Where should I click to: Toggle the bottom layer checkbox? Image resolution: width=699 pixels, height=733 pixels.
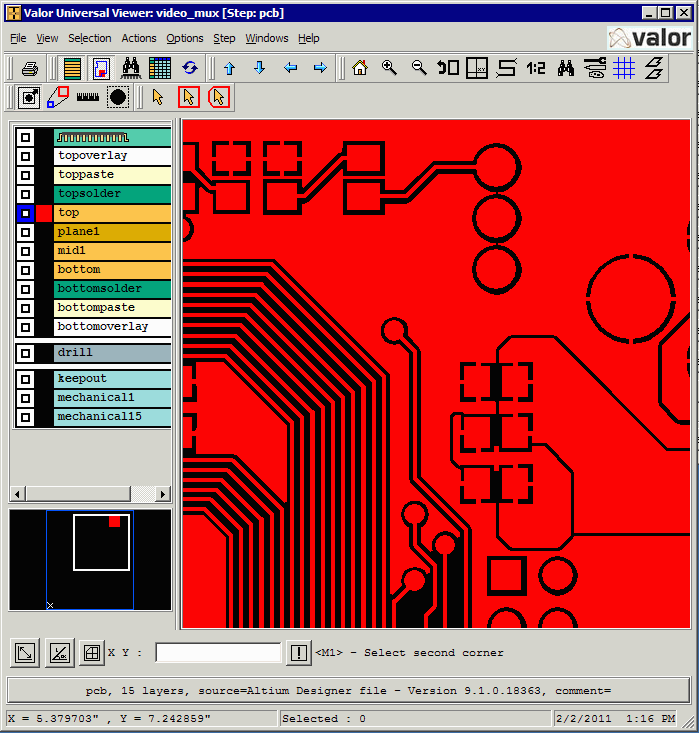tap(26, 270)
